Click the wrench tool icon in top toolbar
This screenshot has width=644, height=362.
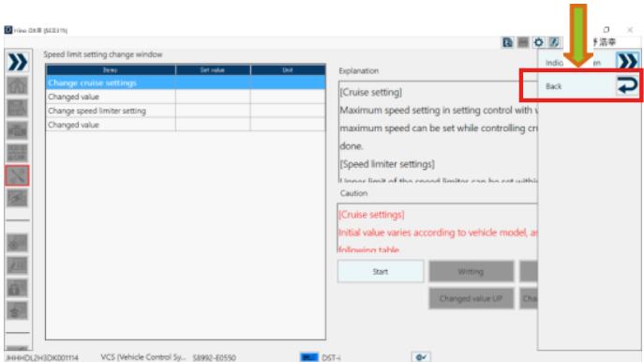[554, 42]
